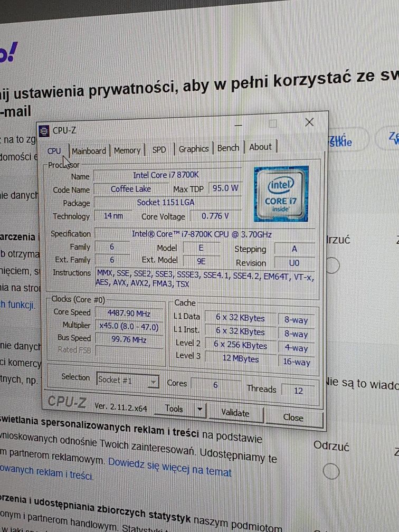
Task: Open the 'Dowiedz się więcej na temat' link
Action: pos(169,466)
